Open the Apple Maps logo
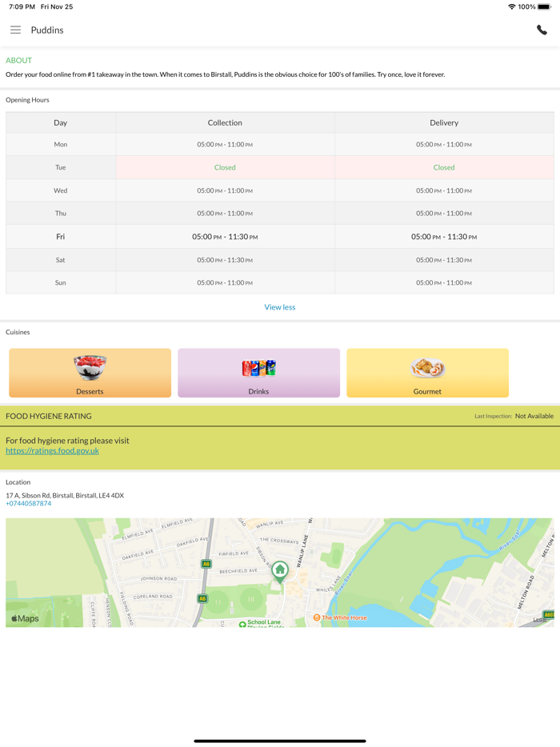The image size is (560, 747). (26, 618)
